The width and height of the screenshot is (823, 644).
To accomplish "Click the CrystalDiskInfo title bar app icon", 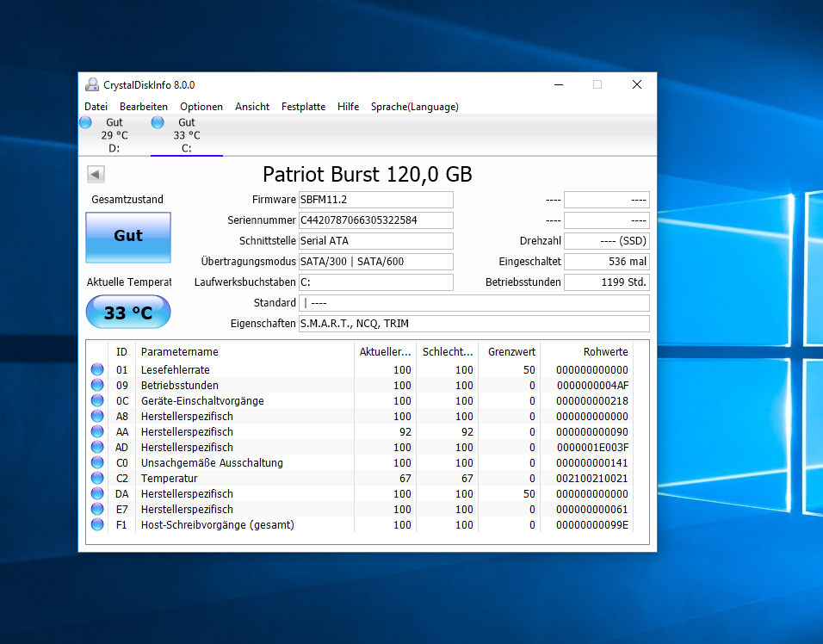I will point(91,84).
